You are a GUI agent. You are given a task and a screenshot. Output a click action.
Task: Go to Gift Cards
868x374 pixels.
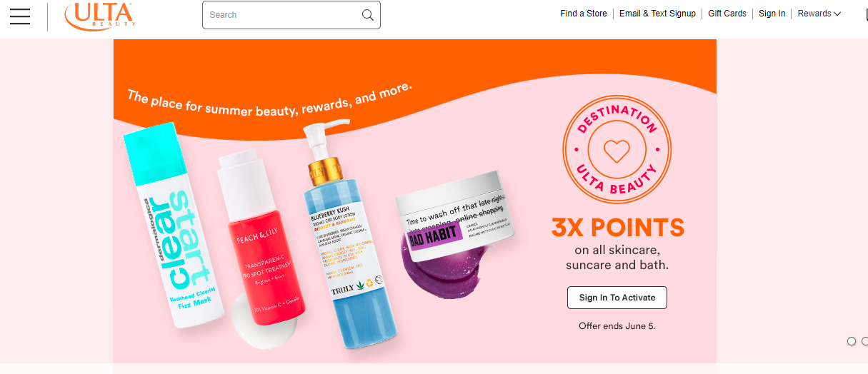727,14
